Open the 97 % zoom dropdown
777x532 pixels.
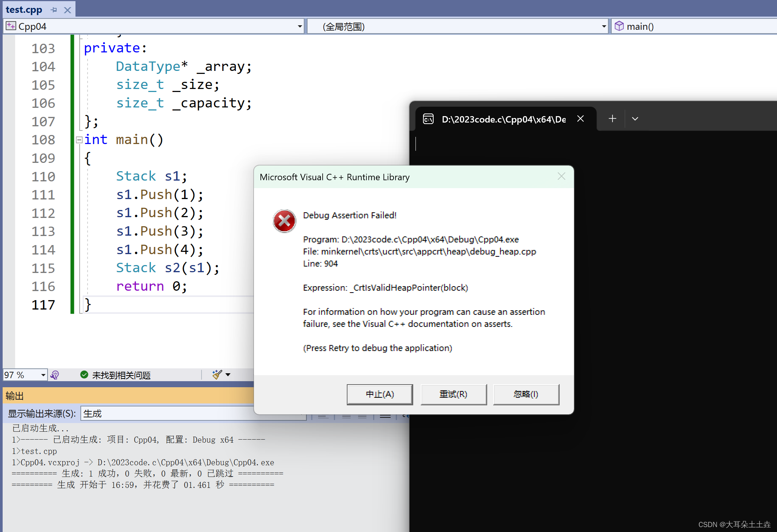[43, 375]
